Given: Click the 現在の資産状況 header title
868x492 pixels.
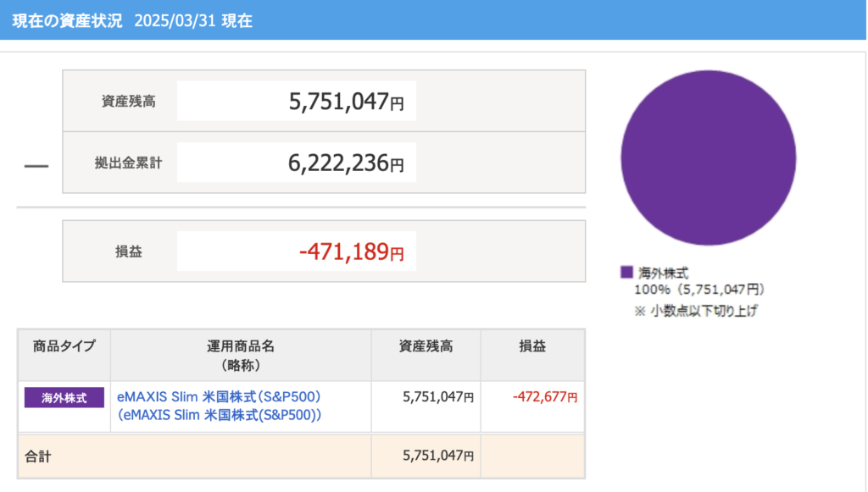Looking at the screenshot, I should [66, 20].
